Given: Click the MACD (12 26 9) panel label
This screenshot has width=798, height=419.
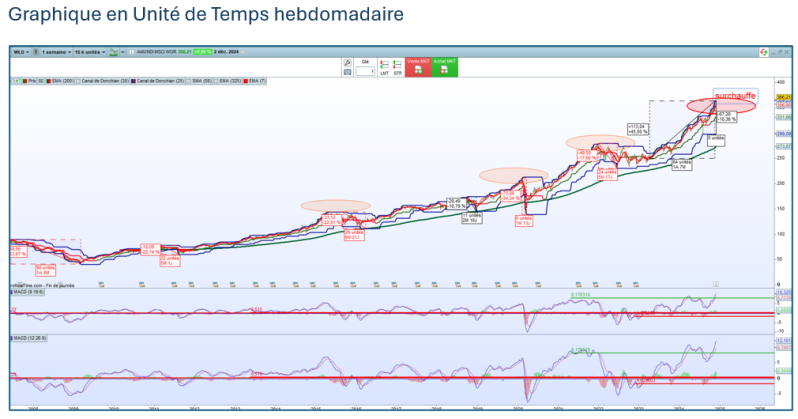Looking at the screenshot, I should 29,338.
